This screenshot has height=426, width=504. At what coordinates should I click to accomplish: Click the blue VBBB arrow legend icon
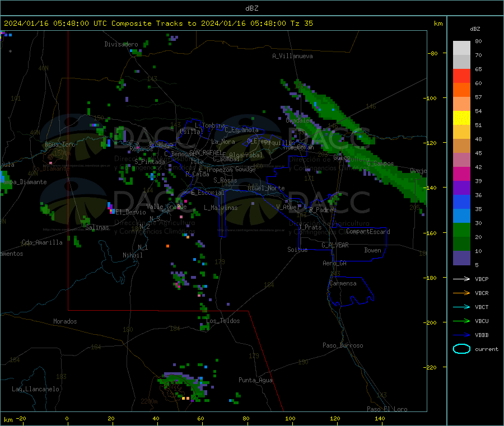[461, 335]
